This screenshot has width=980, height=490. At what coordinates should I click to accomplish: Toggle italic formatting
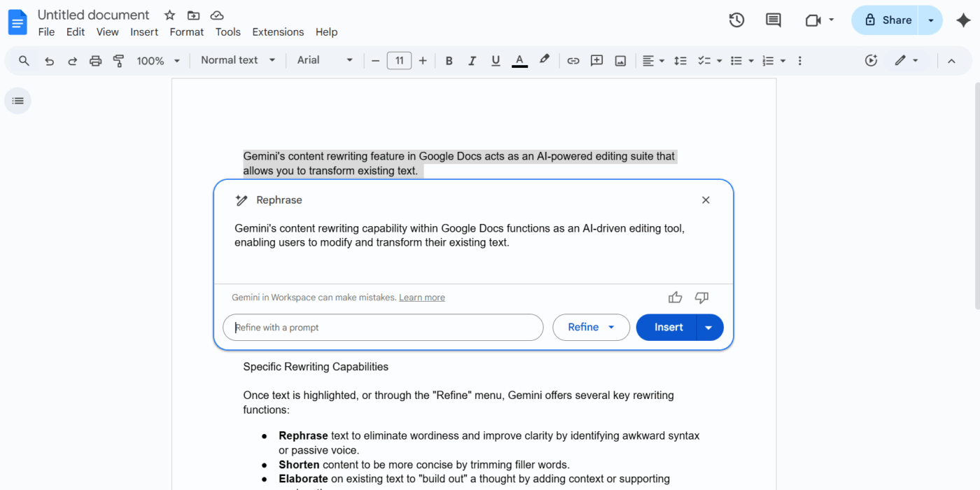point(472,61)
